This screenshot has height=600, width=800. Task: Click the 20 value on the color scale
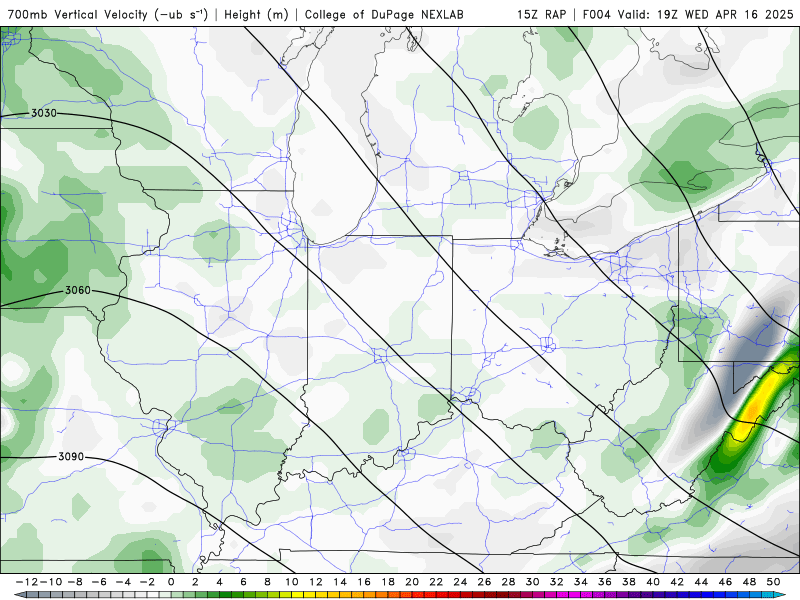[412, 582]
